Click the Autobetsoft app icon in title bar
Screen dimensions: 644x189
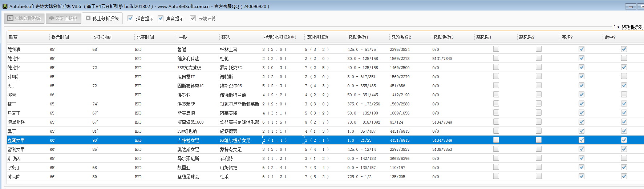pyautogui.click(x=5, y=6)
